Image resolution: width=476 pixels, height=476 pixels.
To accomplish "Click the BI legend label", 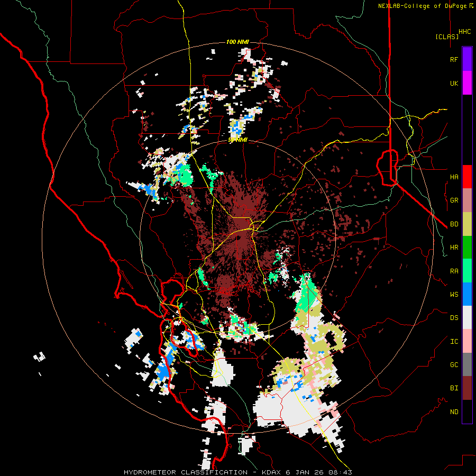I will [x=454, y=388].
